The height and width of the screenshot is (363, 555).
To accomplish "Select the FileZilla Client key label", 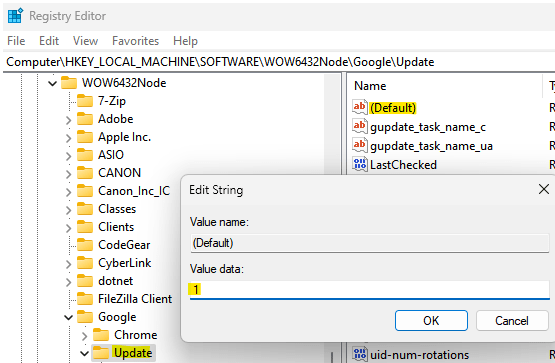I will [x=135, y=299].
